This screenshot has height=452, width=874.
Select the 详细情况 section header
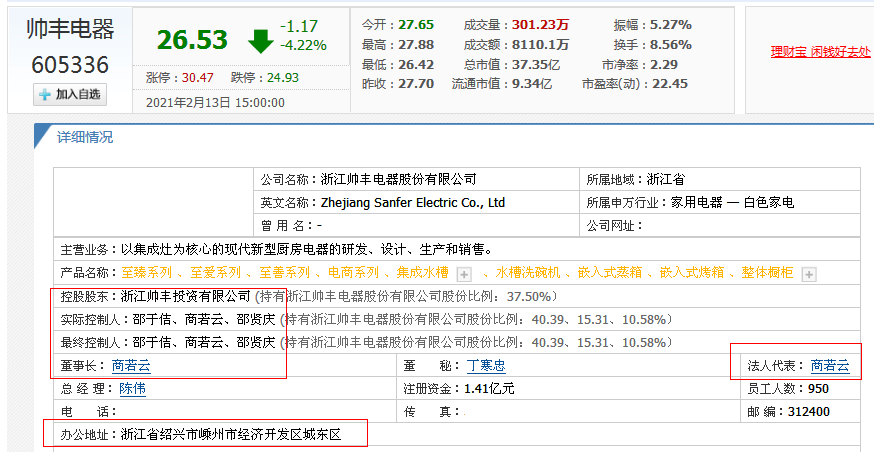85,137
